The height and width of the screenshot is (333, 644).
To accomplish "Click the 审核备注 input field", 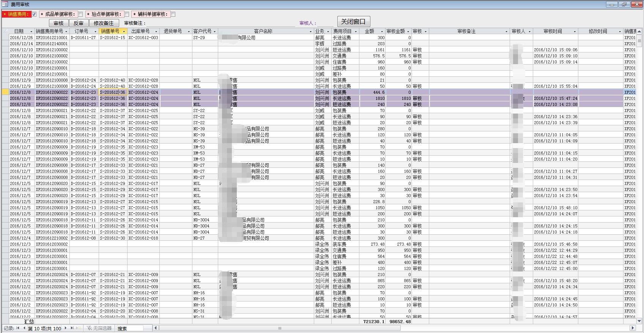I will 220,23.
